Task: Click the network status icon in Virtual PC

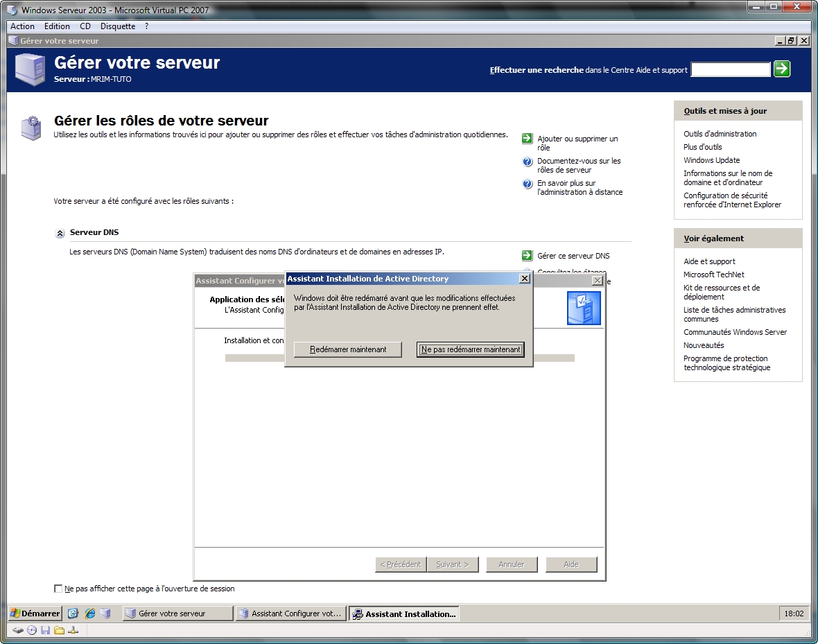Action: 73,630
